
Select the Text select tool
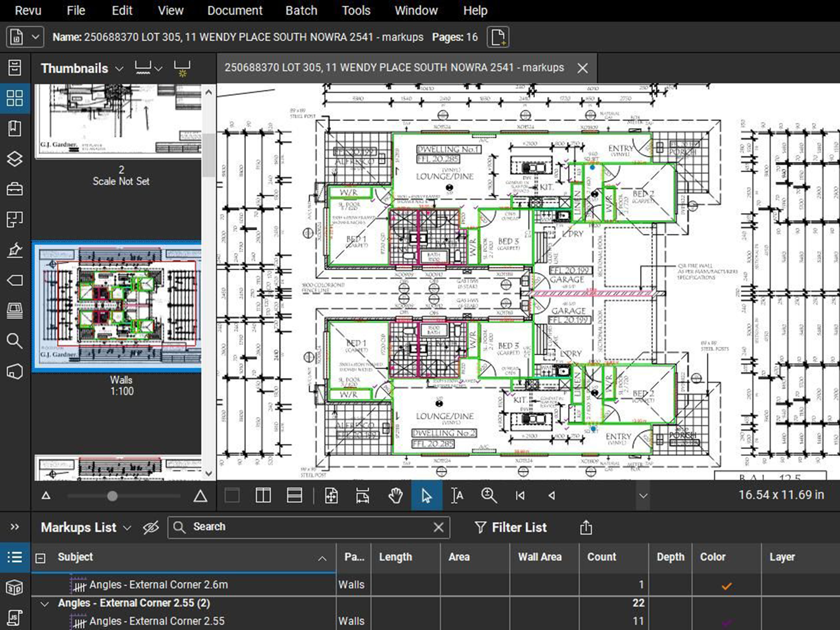pos(457,496)
